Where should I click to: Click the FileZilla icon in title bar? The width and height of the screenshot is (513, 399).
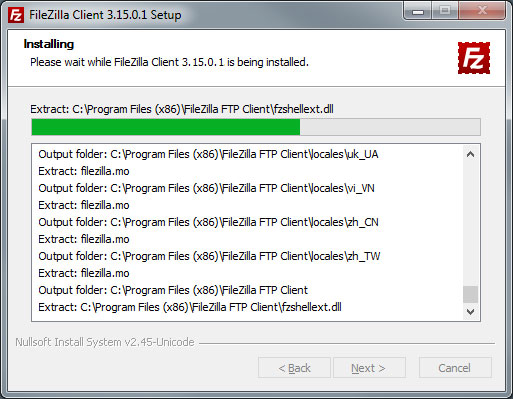pyautogui.click(x=16, y=15)
